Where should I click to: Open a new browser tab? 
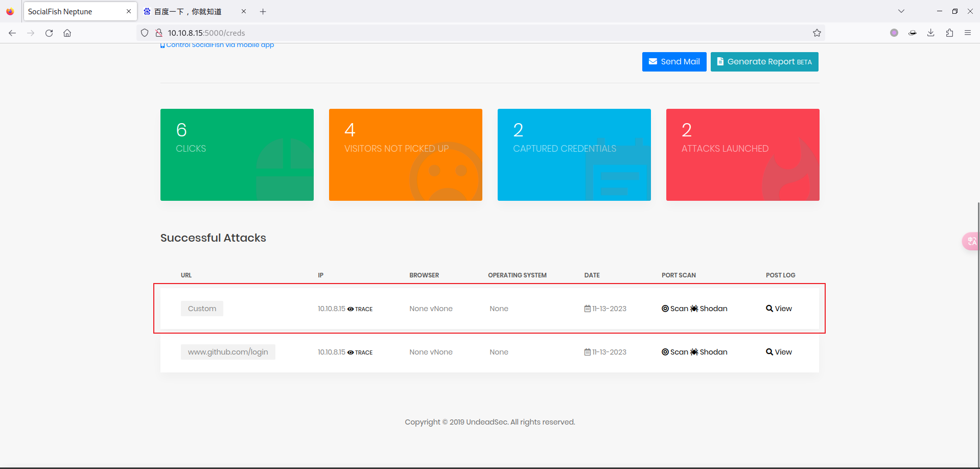pos(263,11)
